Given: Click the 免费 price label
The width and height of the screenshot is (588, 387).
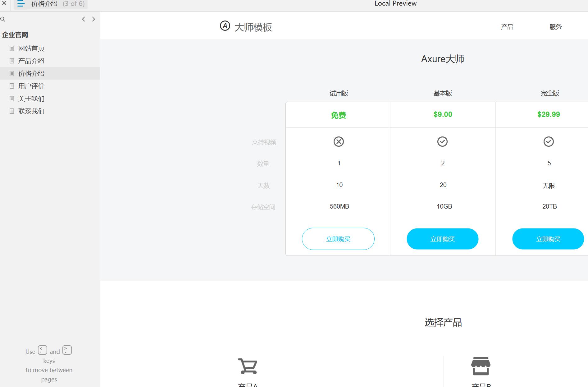Looking at the screenshot, I should tap(338, 115).
